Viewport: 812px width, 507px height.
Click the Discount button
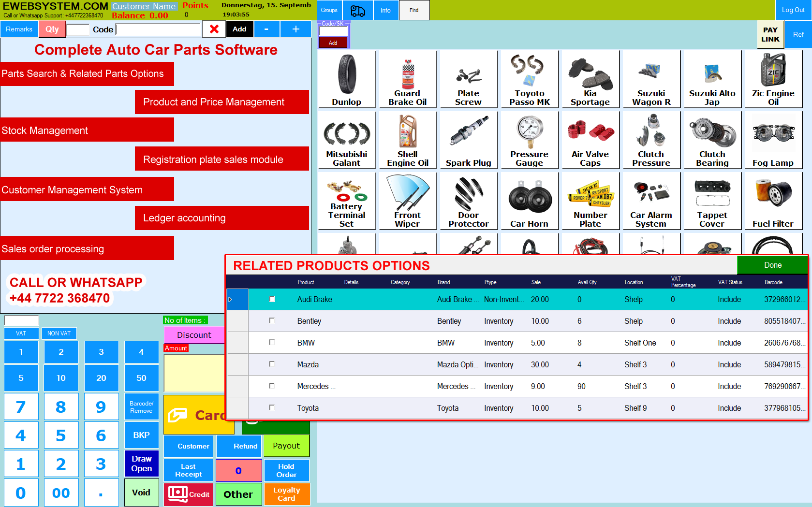coord(194,335)
